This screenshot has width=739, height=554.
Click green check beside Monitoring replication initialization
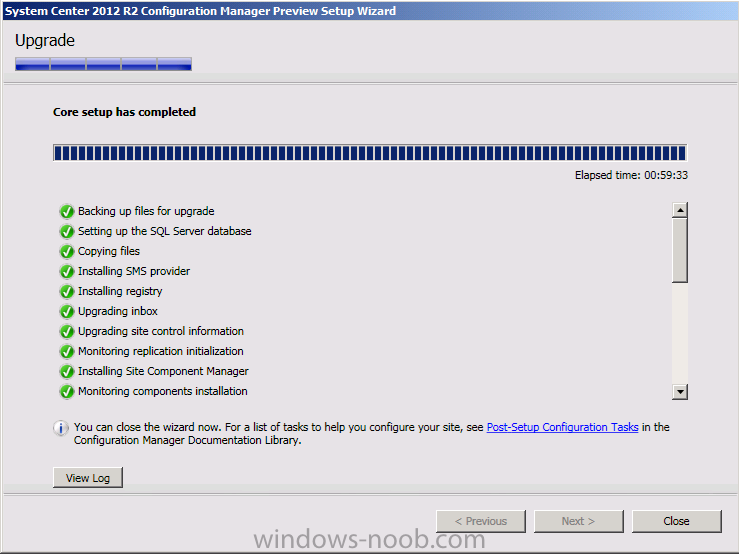(x=67, y=352)
